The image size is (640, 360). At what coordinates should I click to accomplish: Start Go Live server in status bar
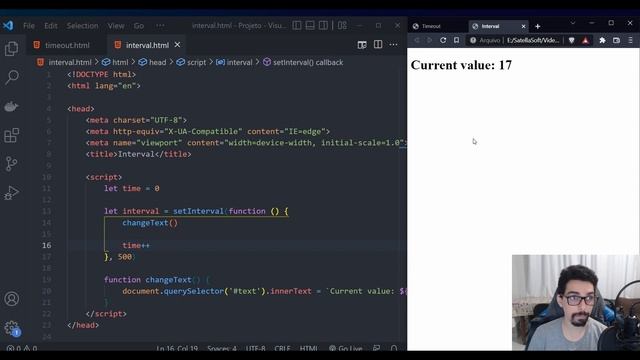click(x=345, y=348)
